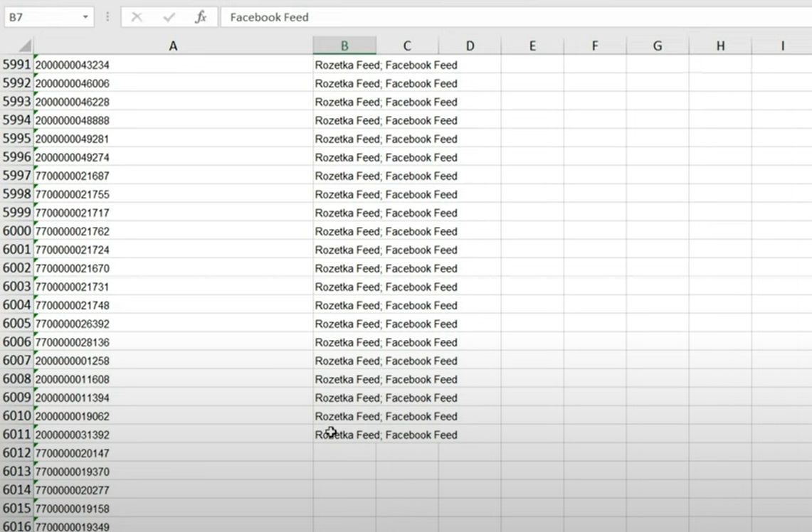812x532 pixels.
Task: Expand the Name Box dropdown arrow
Action: 85,17
